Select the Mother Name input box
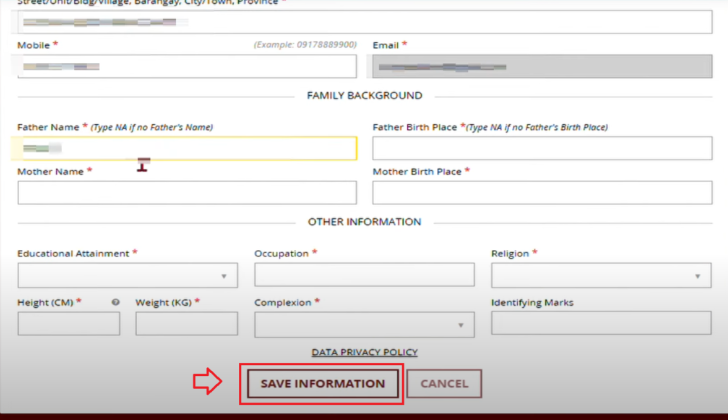 pyautogui.click(x=187, y=193)
